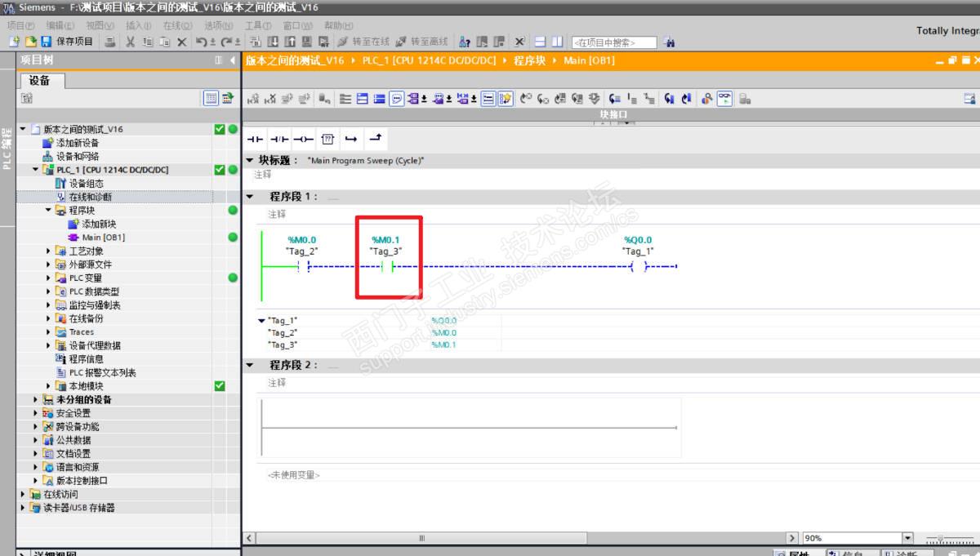Click the project tree view table icon
The image size is (980, 556).
pyautogui.click(x=211, y=98)
